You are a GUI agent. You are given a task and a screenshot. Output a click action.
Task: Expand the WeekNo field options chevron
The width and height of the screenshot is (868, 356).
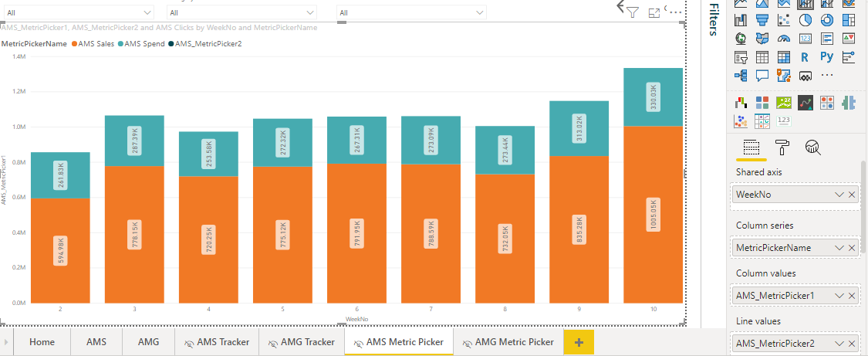tap(839, 195)
